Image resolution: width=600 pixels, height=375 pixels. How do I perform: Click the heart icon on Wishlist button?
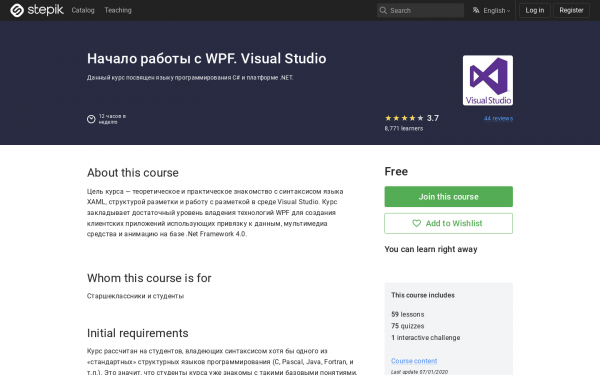(416, 223)
